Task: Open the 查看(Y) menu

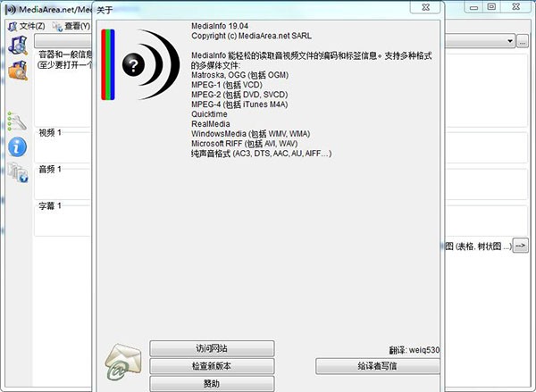Action: [71, 26]
